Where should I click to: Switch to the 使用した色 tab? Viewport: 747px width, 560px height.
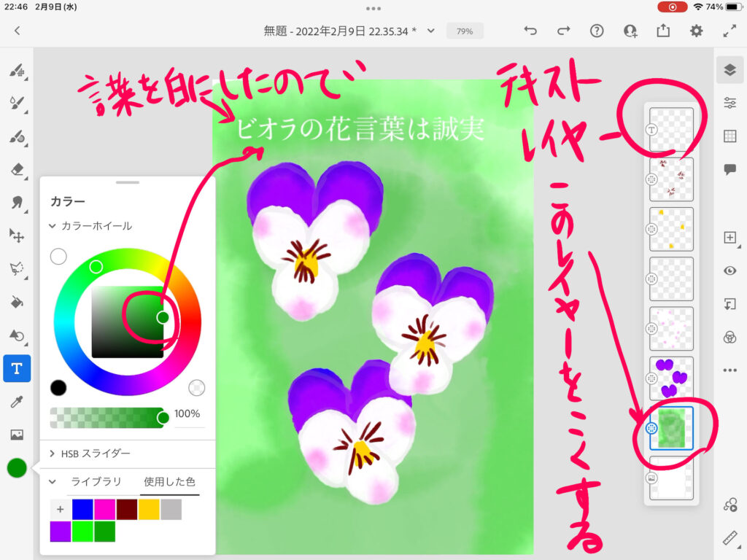169,482
